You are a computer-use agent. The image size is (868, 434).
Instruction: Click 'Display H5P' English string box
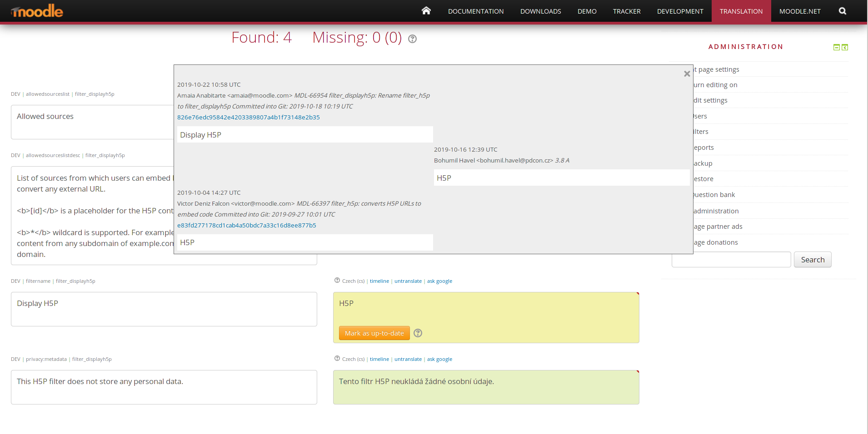(164, 309)
